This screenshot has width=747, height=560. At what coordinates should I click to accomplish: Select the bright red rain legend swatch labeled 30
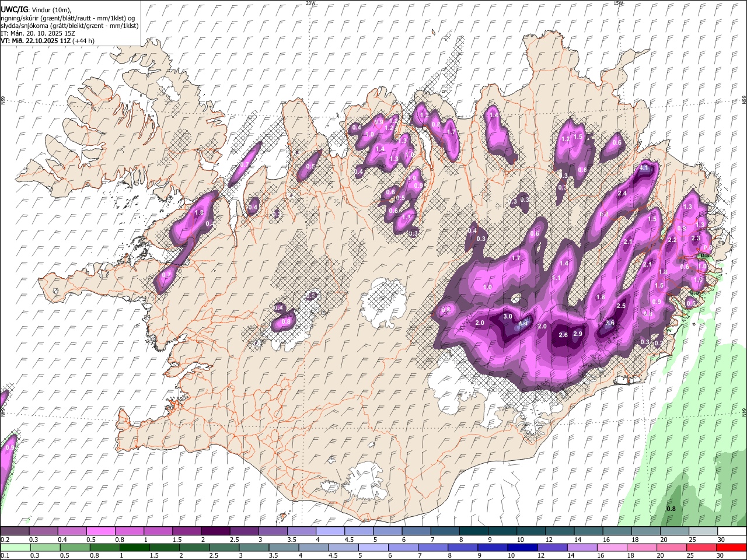point(731,547)
